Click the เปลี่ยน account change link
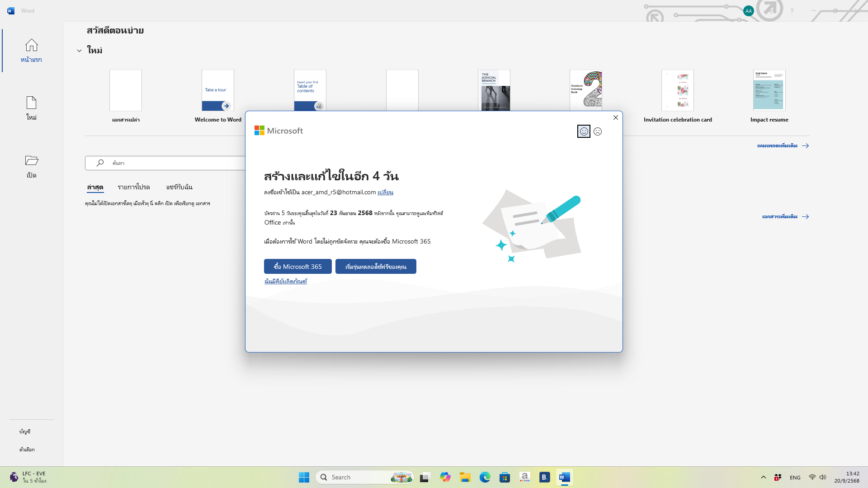 click(385, 192)
